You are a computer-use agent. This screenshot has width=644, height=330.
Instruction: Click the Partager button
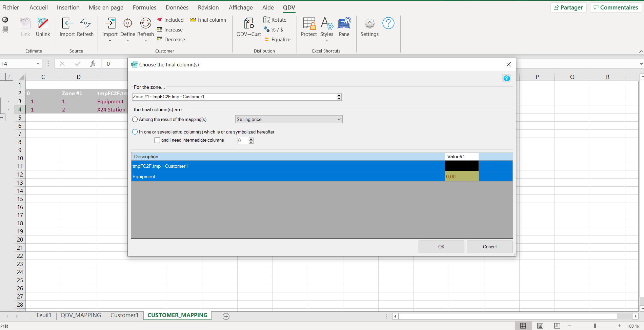(x=568, y=7)
